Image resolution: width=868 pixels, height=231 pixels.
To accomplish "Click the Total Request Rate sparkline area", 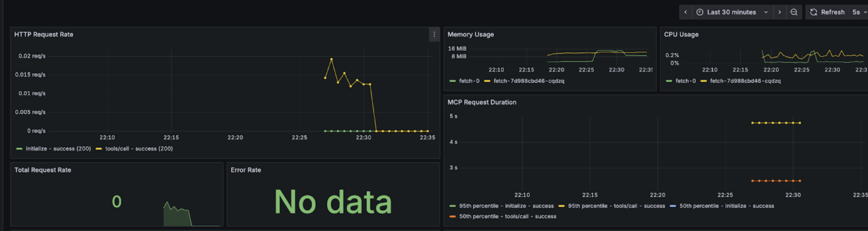I will [192, 214].
